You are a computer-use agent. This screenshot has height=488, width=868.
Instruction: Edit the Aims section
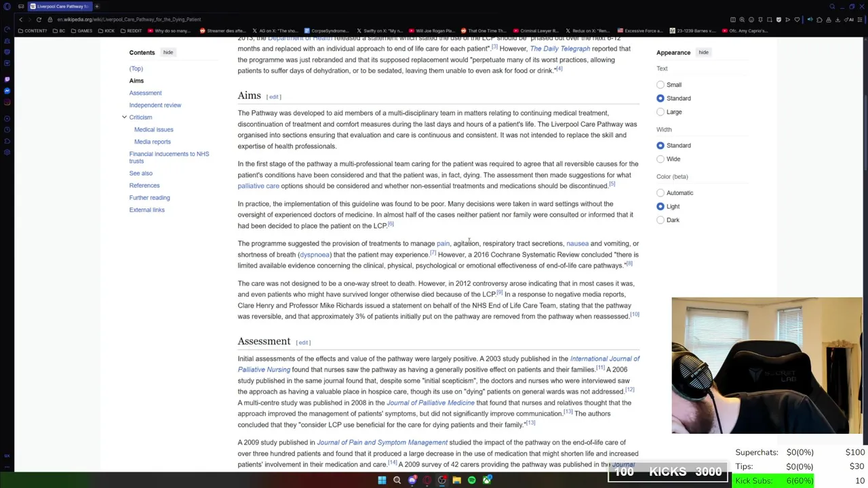(x=274, y=97)
